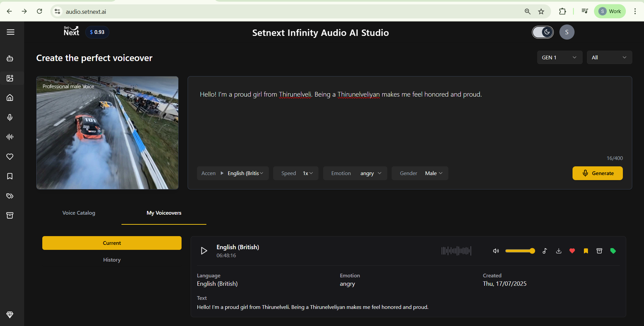Click the music note icon
Image resolution: width=644 pixels, height=326 pixels.
[545, 251]
